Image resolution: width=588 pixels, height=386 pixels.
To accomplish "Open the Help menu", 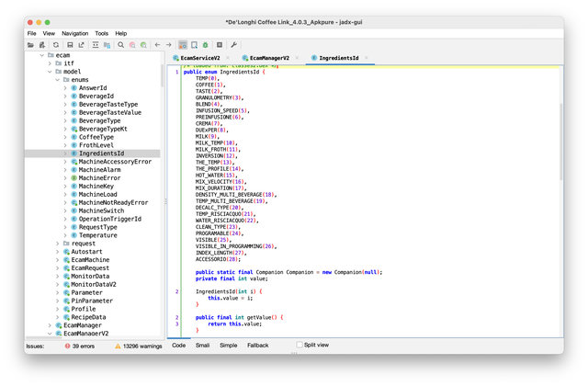I will point(120,33).
